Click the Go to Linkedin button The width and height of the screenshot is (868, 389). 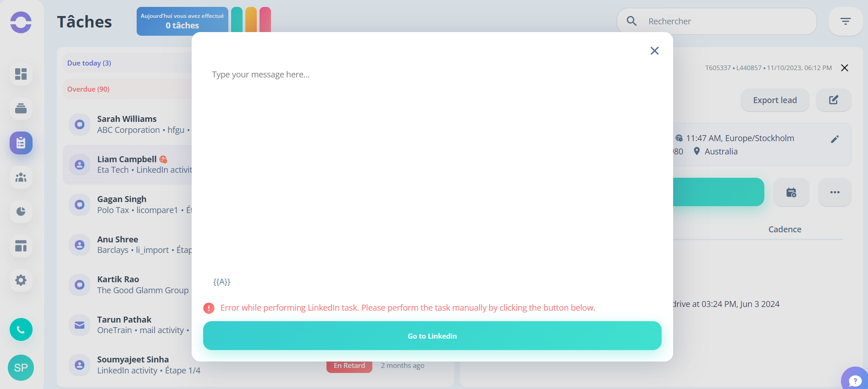point(432,336)
